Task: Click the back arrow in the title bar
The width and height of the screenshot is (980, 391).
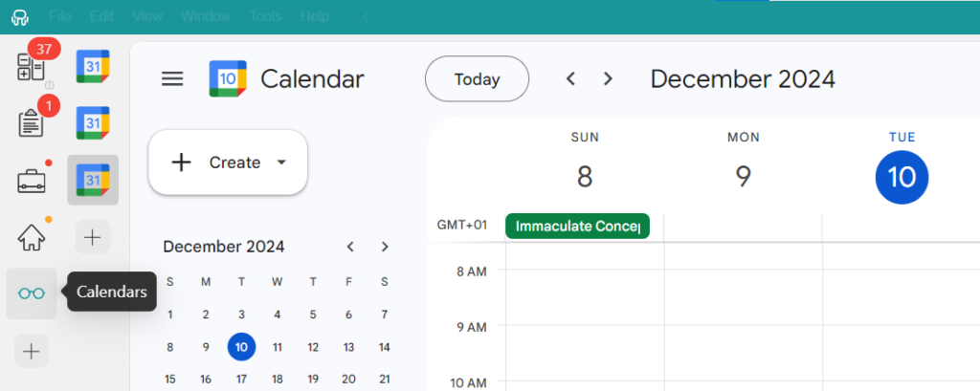Action: (365, 16)
